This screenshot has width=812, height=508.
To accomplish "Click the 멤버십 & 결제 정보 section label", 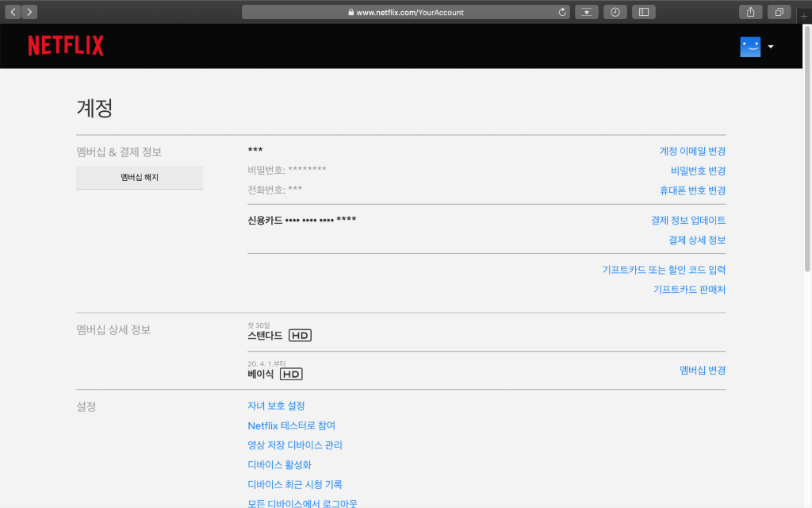I will (x=119, y=152).
